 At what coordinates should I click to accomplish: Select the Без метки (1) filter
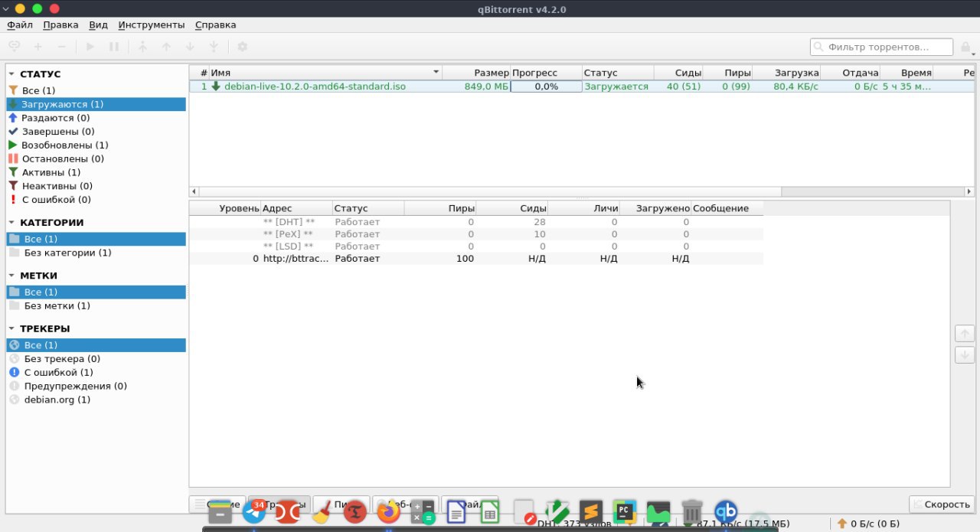(x=96, y=305)
